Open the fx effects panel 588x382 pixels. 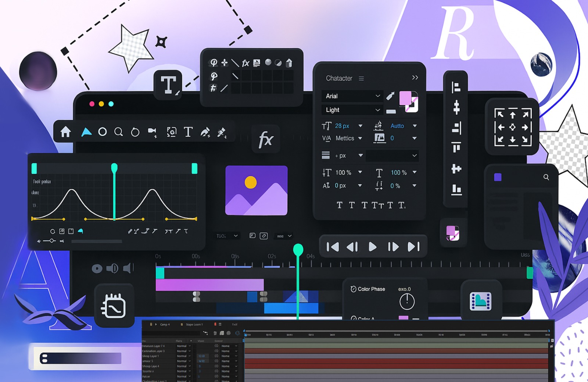click(x=266, y=138)
